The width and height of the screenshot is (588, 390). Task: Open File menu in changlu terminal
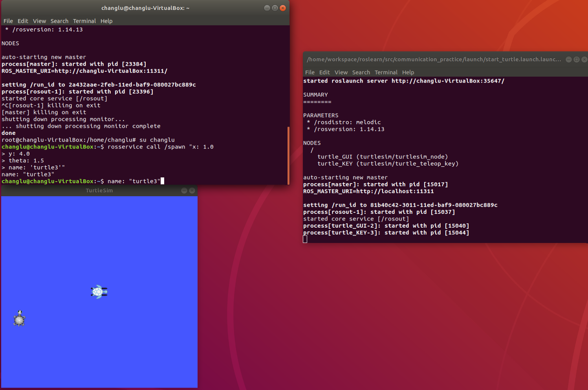(8, 21)
